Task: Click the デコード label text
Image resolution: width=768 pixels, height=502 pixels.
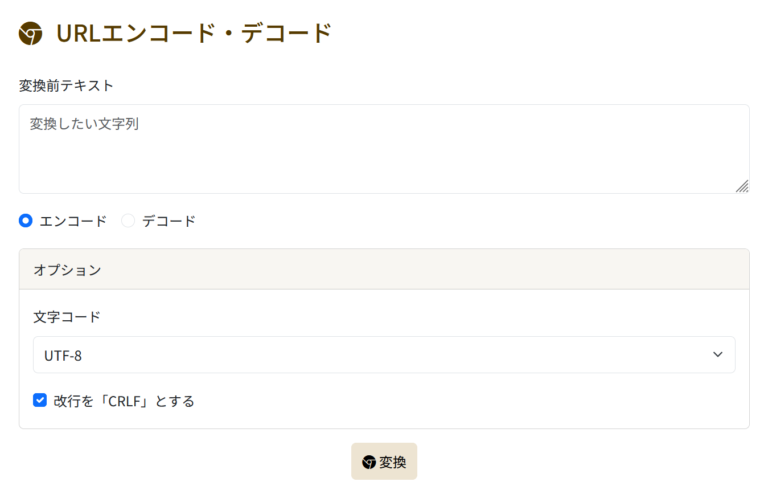Action: click(168, 221)
